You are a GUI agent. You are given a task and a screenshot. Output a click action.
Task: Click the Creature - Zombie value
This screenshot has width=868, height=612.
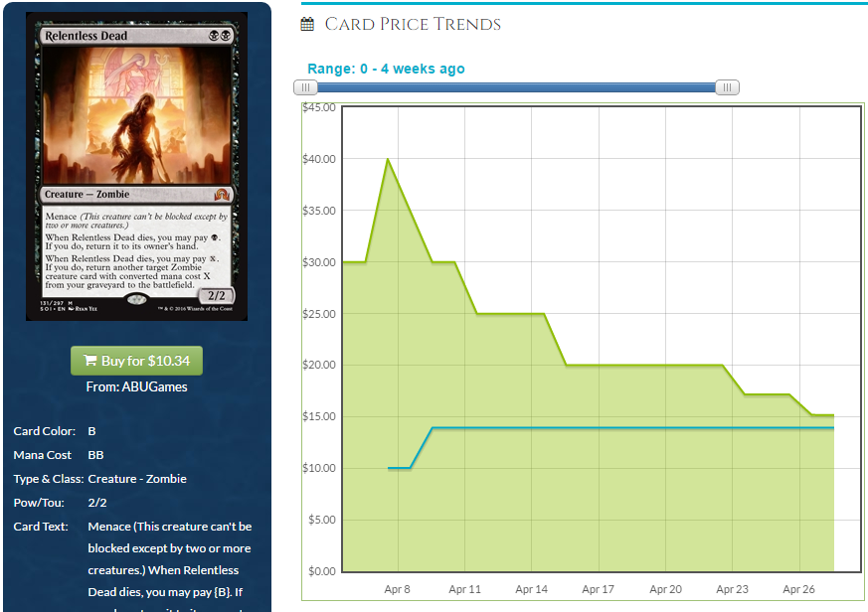coord(137,479)
